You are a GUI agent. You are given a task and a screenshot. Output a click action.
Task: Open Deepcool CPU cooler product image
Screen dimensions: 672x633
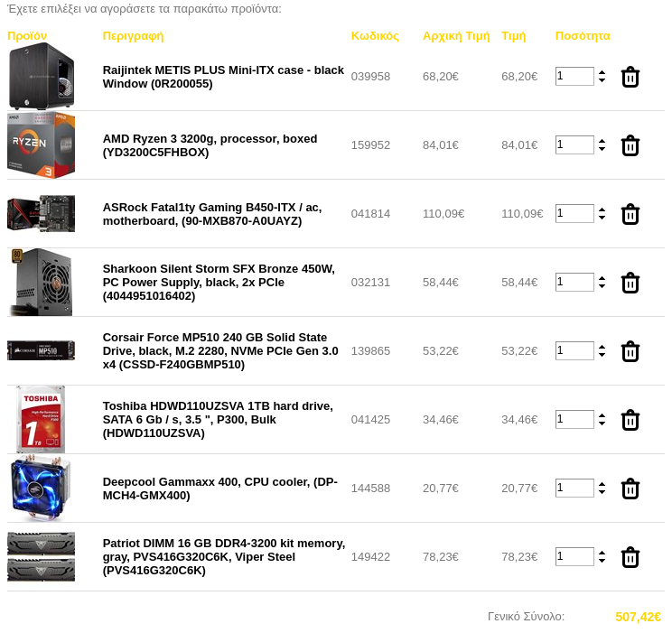tap(42, 488)
